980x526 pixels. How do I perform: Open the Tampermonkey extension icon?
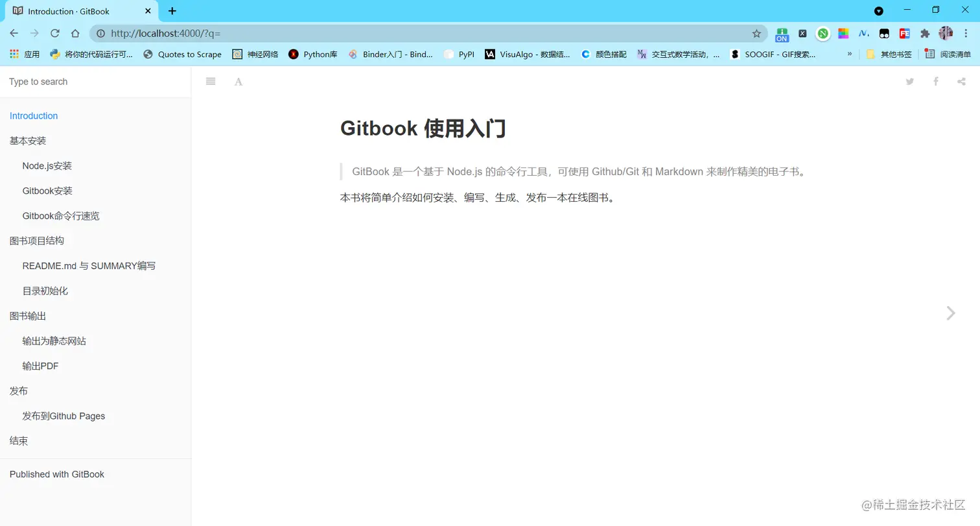pos(884,33)
